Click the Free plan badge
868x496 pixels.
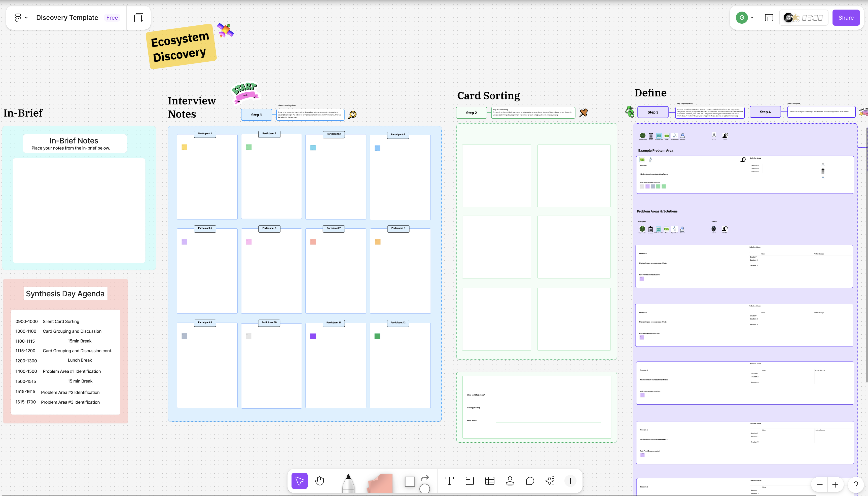[x=112, y=18]
